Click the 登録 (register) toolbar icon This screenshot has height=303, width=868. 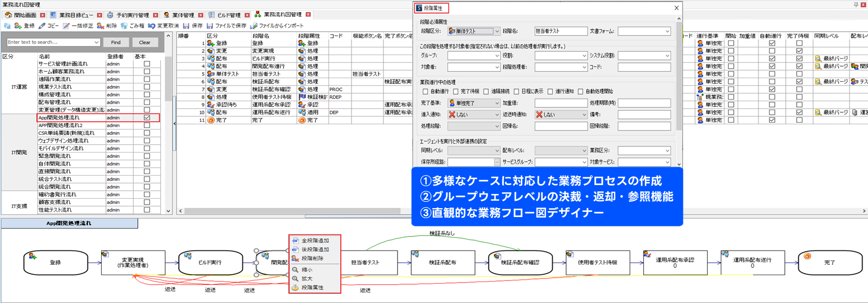tap(18, 26)
